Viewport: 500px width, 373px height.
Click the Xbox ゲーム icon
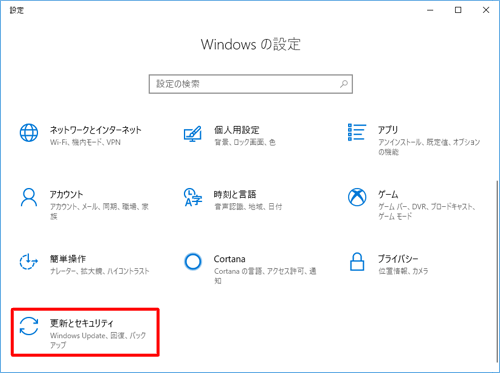[357, 197]
